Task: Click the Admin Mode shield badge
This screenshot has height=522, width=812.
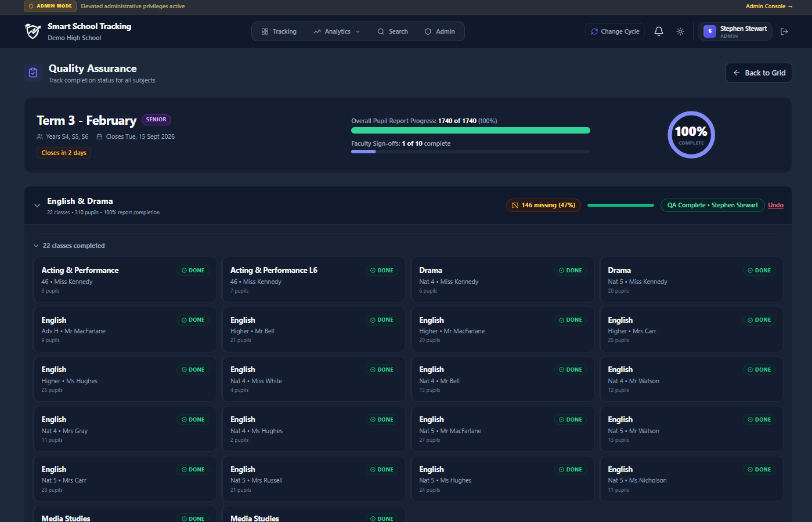Action: [50, 6]
